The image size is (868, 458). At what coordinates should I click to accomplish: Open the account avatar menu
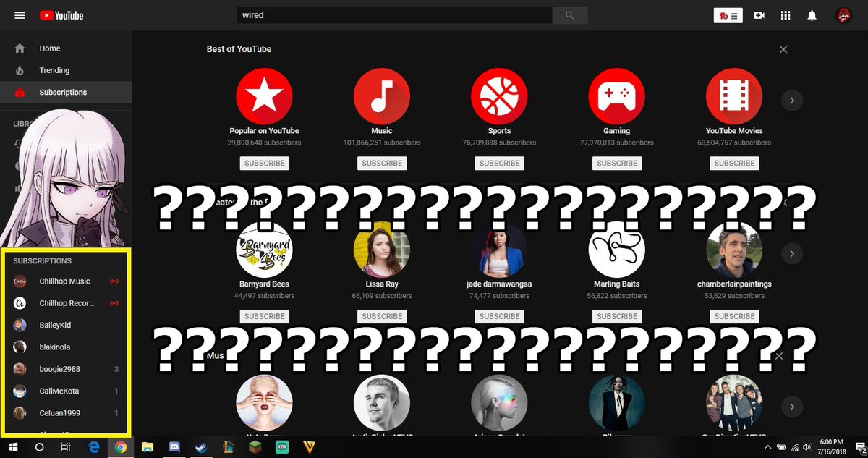coord(843,15)
